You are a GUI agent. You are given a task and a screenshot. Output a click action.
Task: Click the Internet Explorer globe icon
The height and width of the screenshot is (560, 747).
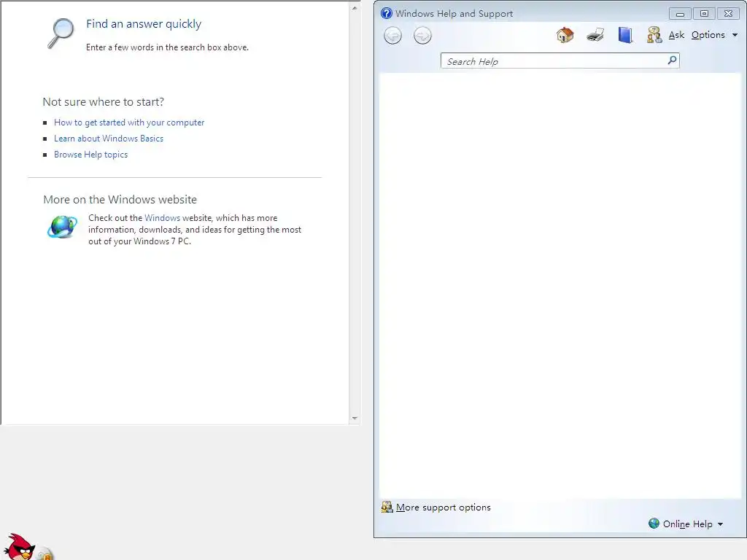(x=63, y=227)
